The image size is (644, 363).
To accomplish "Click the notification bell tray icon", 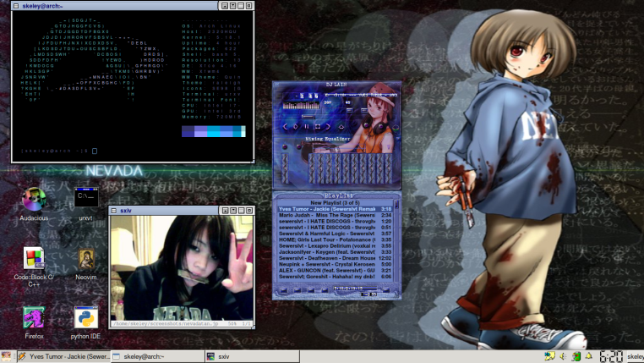I will coord(589,356).
